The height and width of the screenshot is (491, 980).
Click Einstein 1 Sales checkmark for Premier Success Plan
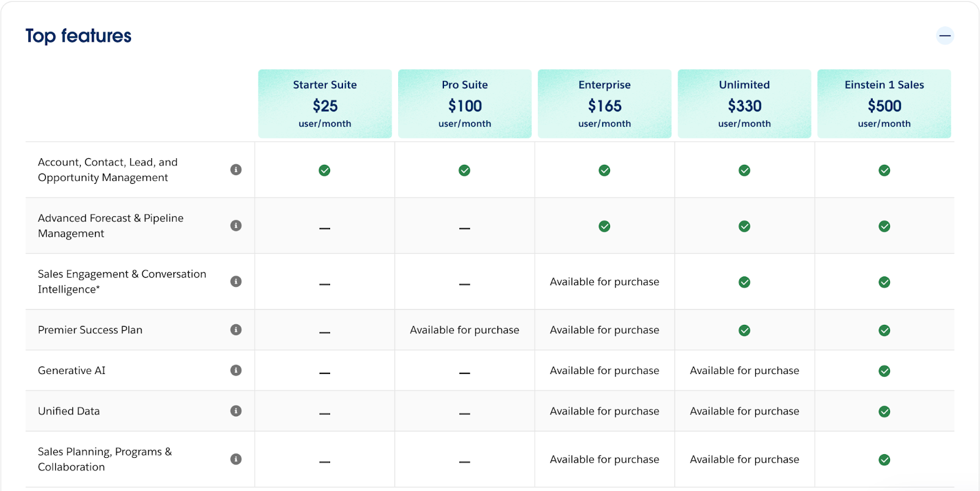[884, 330]
